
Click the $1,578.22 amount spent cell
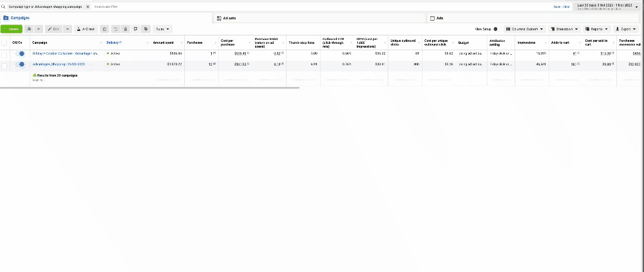coord(174,64)
